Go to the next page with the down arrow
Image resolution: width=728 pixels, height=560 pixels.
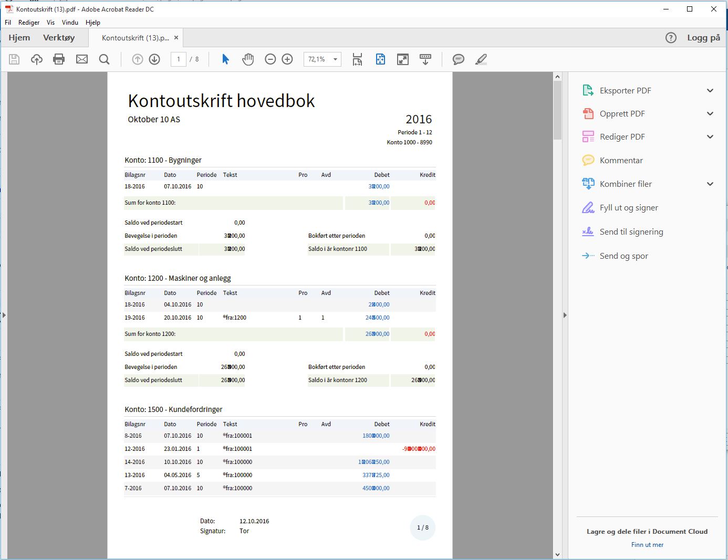point(154,59)
